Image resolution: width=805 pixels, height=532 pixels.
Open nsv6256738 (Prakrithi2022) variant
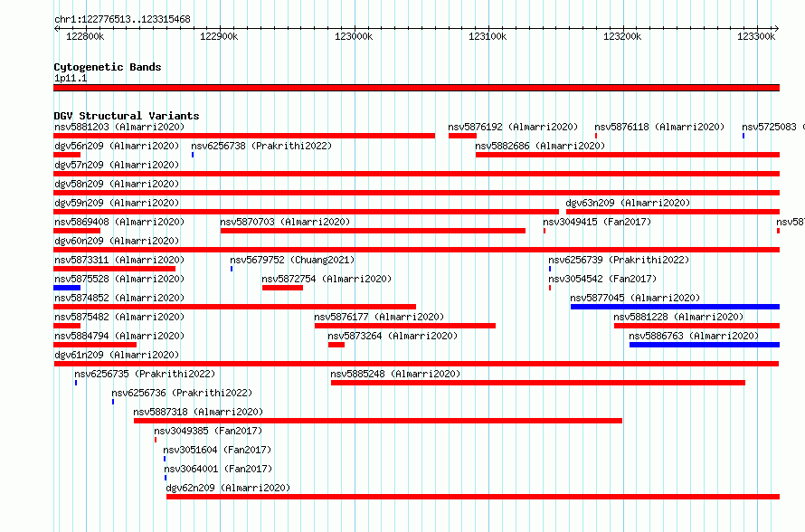(261, 146)
